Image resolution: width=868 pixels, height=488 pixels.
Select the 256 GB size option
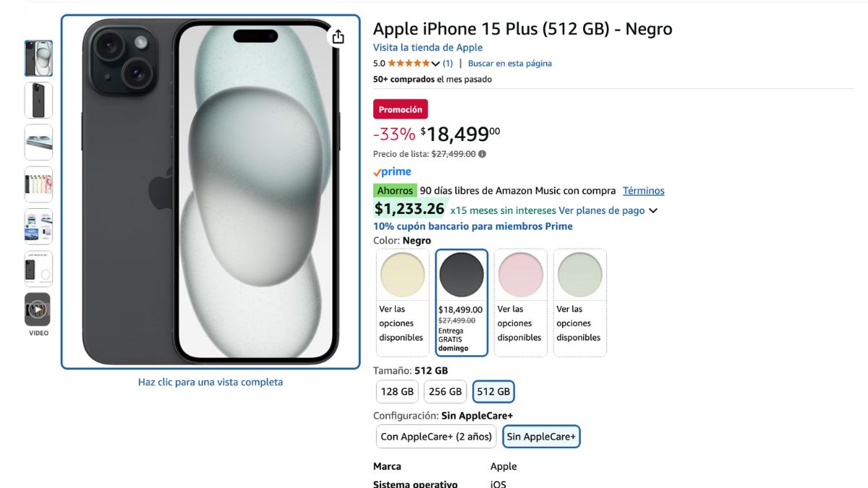point(445,392)
